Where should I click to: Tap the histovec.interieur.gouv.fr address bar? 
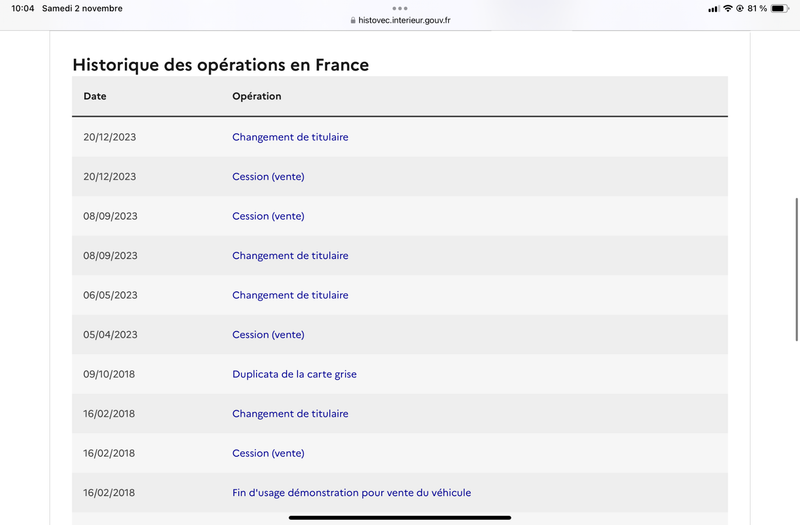click(x=400, y=20)
